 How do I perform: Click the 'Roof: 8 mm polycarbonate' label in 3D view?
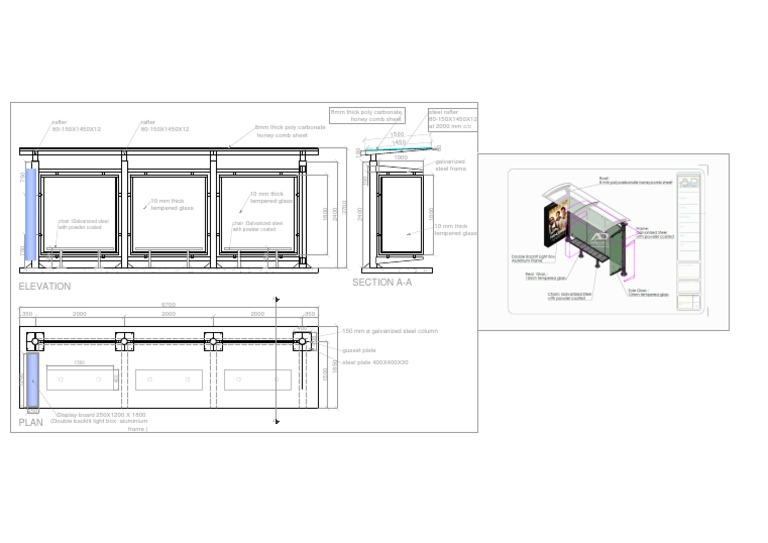coord(635,181)
